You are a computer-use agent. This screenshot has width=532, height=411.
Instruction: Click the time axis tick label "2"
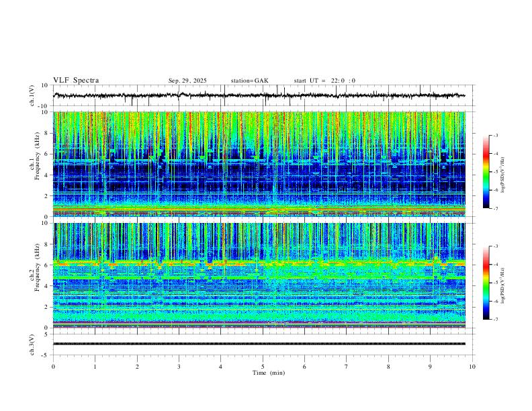(x=137, y=367)
